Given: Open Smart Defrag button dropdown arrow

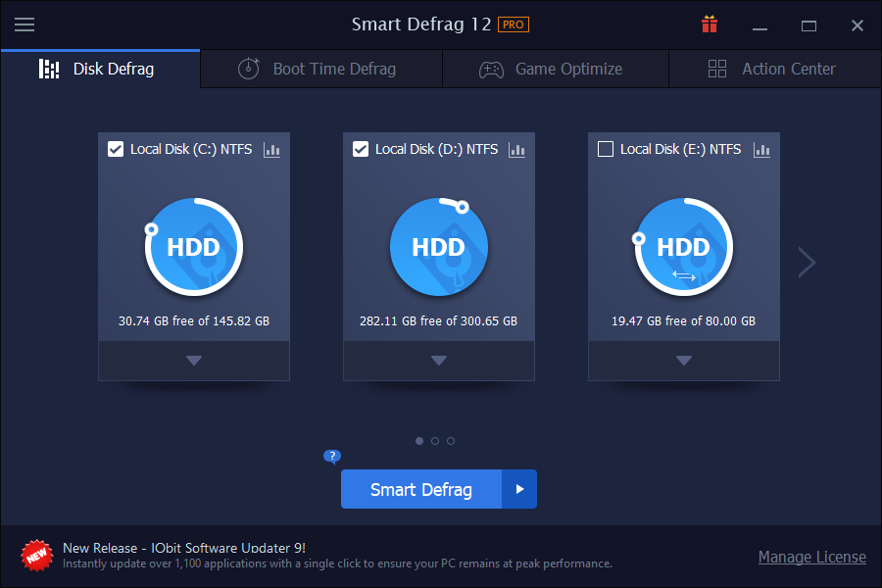Looking at the screenshot, I should (519, 490).
